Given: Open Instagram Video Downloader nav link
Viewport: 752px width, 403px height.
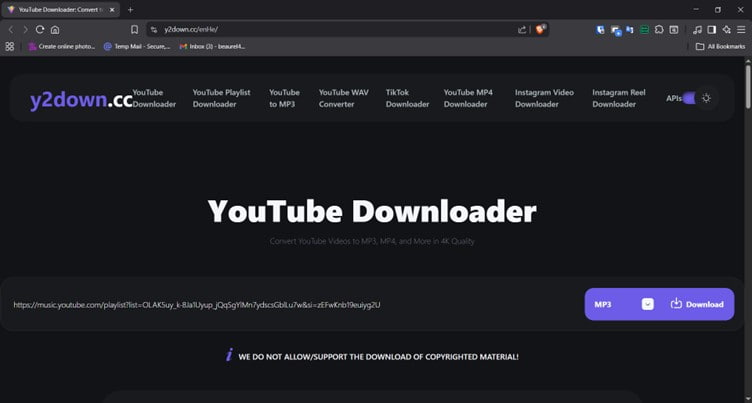Looking at the screenshot, I should (x=544, y=98).
